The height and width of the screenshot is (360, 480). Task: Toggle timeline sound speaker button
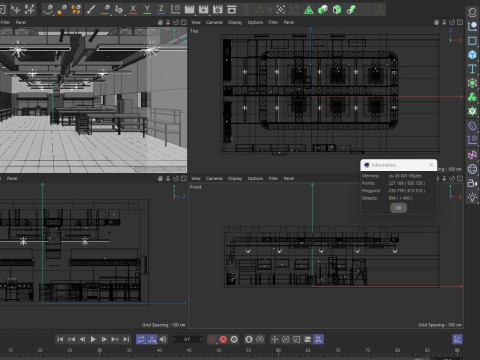[163, 339]
